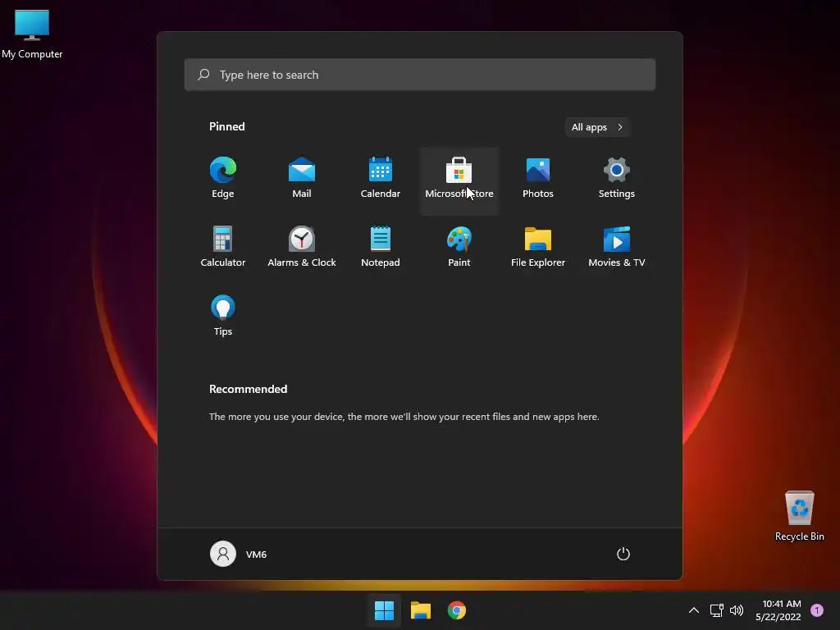
Task: Launch Paint
Action: (x=459, y=247)
